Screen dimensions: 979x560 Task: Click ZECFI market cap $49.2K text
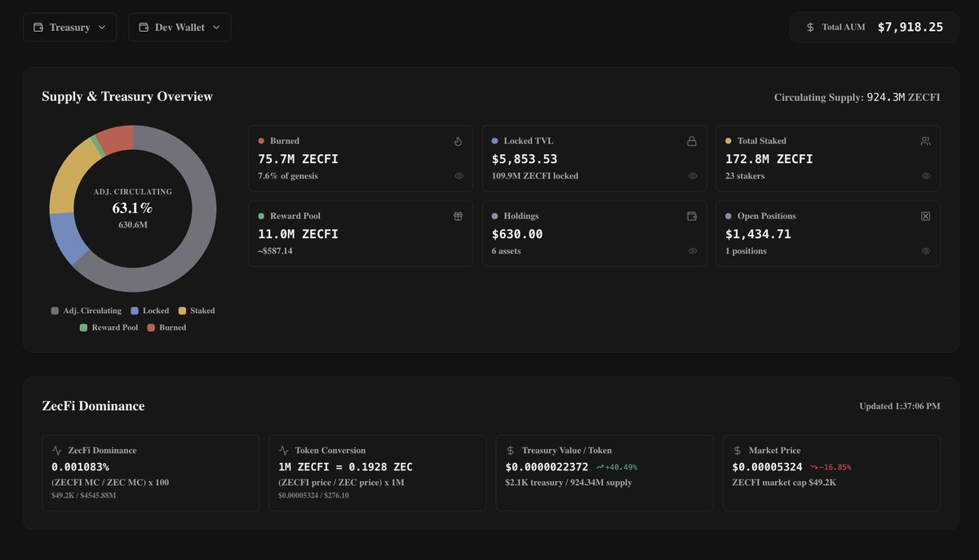point(784,483)
